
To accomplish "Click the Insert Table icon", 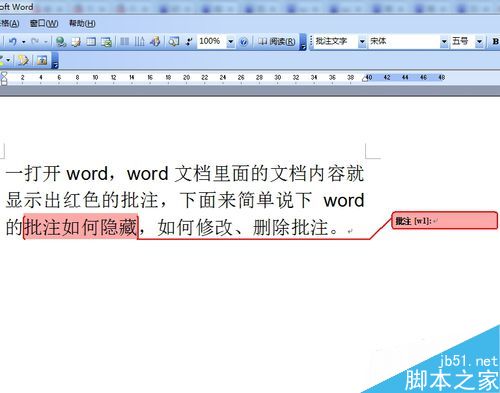I will pyautogui.click(x=91, y=42).
